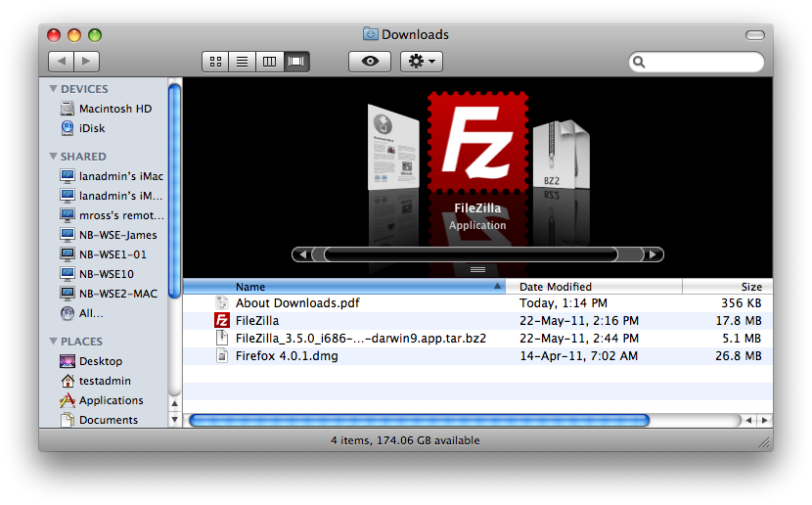812x505 pixels.
Task: Sort by Name column header
Action: pyautogui.click(x=344, y=287)
